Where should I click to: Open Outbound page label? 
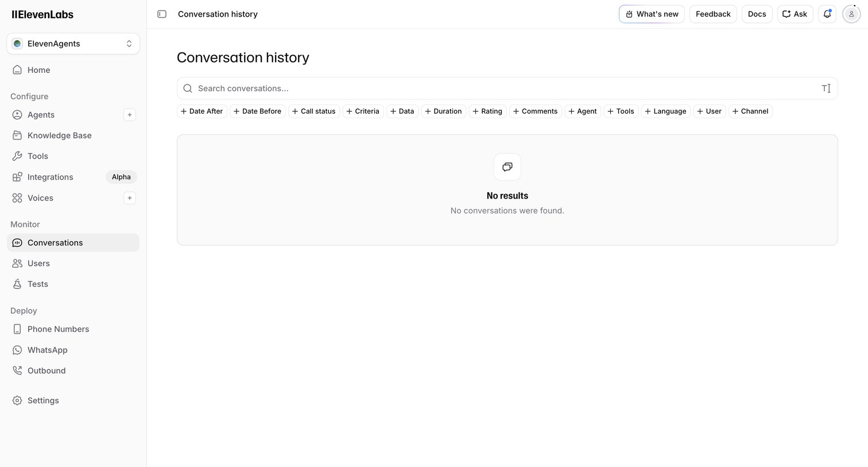46,371
